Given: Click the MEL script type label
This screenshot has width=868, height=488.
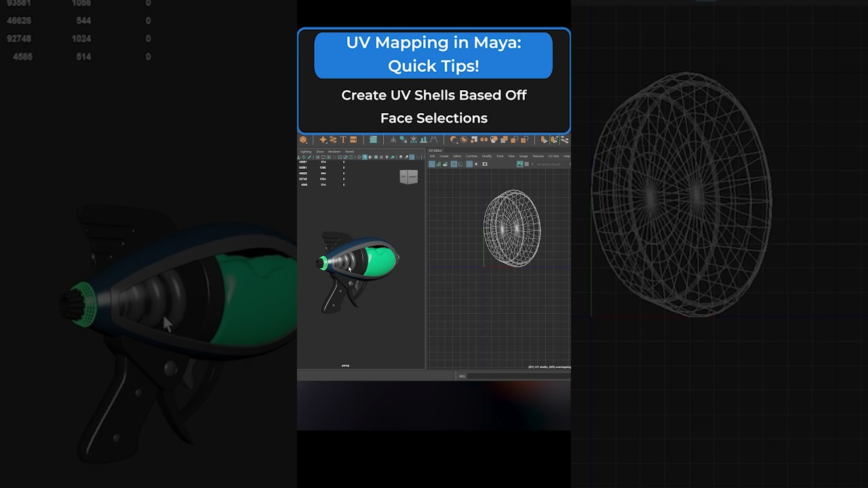Looking at the screenshot, I should click(x=462, y=375).
